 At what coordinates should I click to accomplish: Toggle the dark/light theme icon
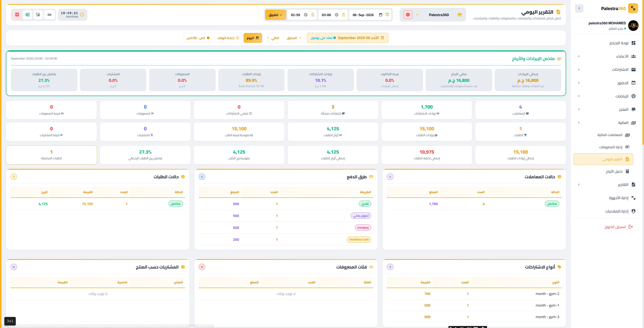tap(38, 15)
